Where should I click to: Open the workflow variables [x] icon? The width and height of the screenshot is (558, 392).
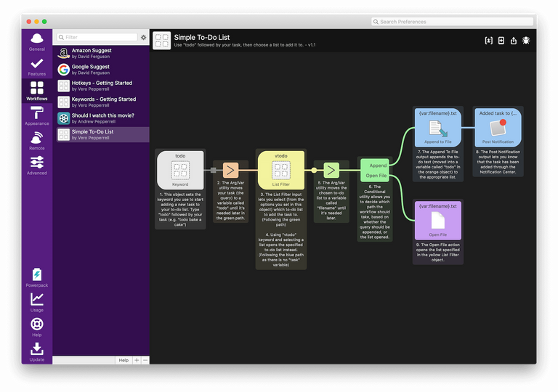pos(489,41)
